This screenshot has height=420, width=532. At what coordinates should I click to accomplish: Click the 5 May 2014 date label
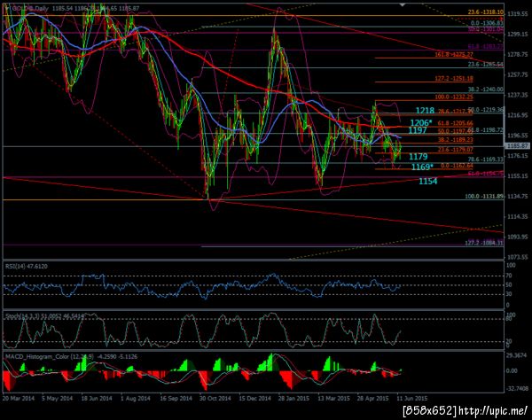pyautogui.click(x=58, y=399)
